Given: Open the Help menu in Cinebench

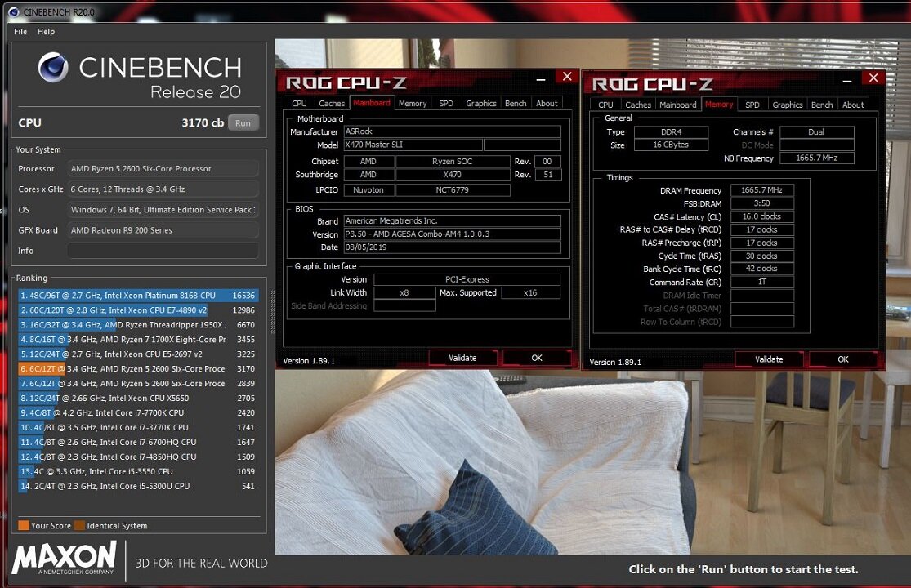Looking at the screenshot, I should [46, 31].
